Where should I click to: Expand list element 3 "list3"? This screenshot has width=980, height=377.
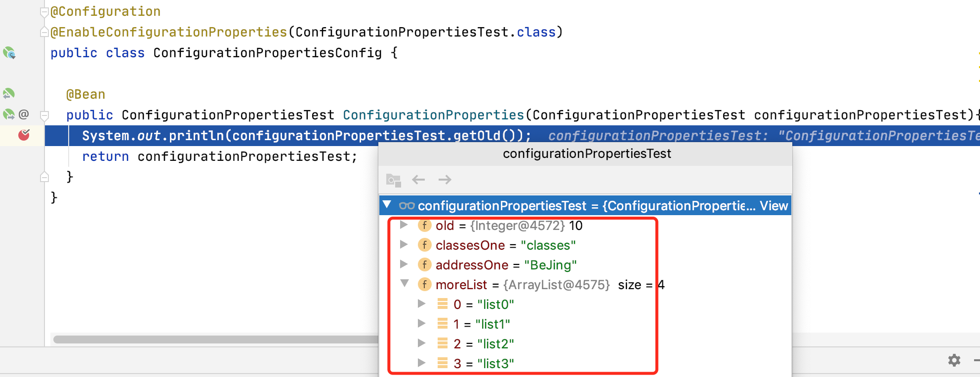tap(422, 363)
